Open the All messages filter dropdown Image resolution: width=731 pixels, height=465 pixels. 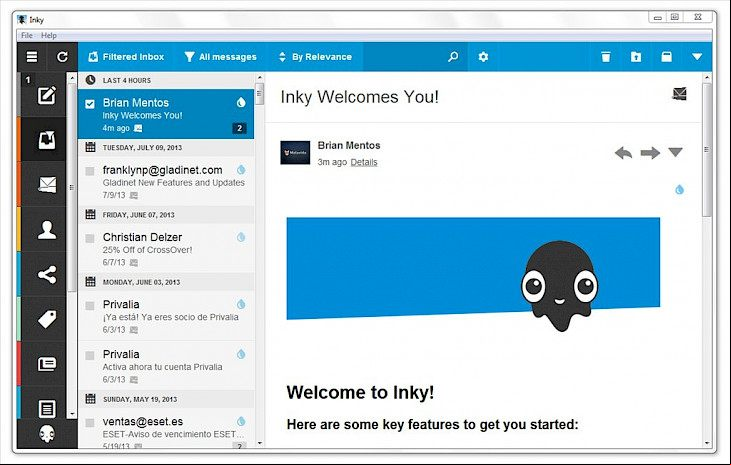[220, 57]
